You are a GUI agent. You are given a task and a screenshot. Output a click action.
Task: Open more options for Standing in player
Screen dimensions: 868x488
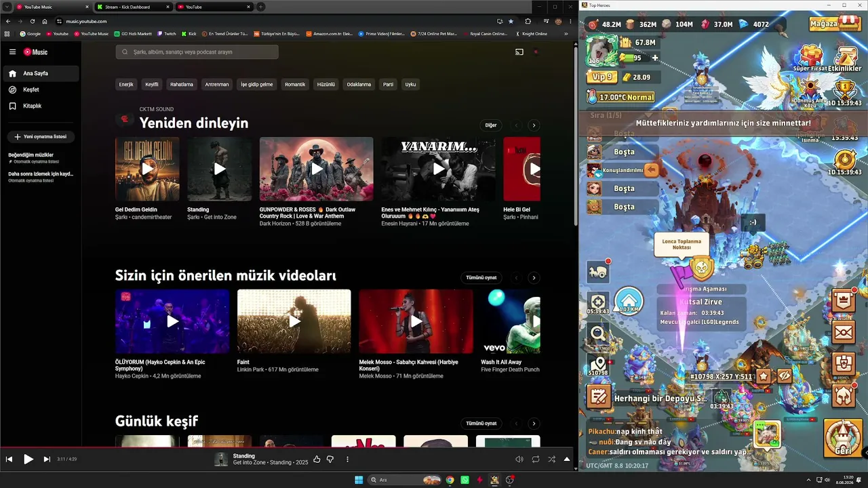tap(347, 460)
